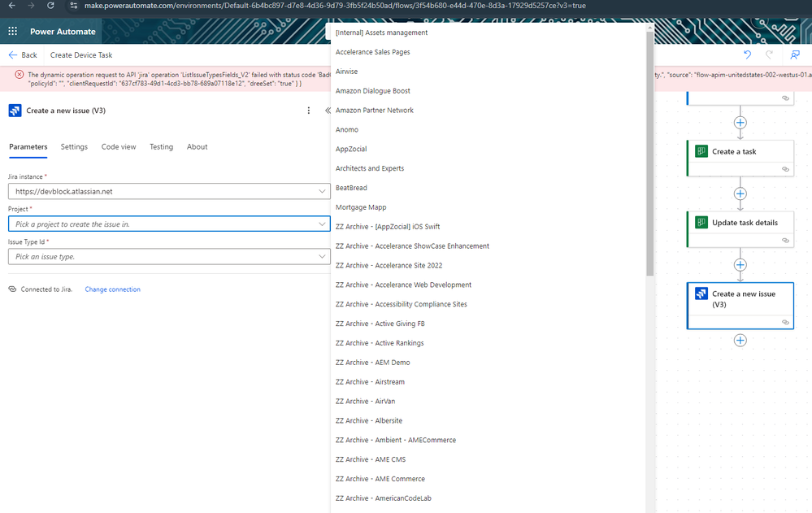The height and width of the screenshot is (513, 812).
Task: Expand the Jira instance dropdown
Action: click(322, 191)
